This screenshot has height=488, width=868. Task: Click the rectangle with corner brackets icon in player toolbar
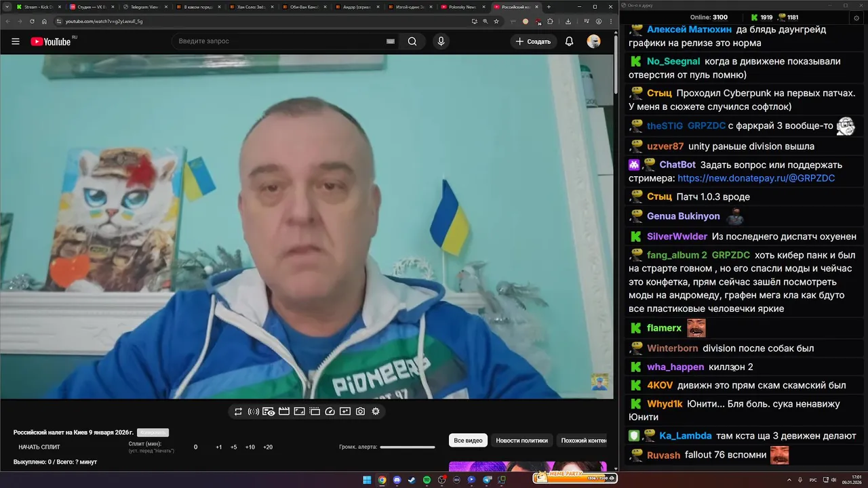pyautogui.click(x=299, y=411)
